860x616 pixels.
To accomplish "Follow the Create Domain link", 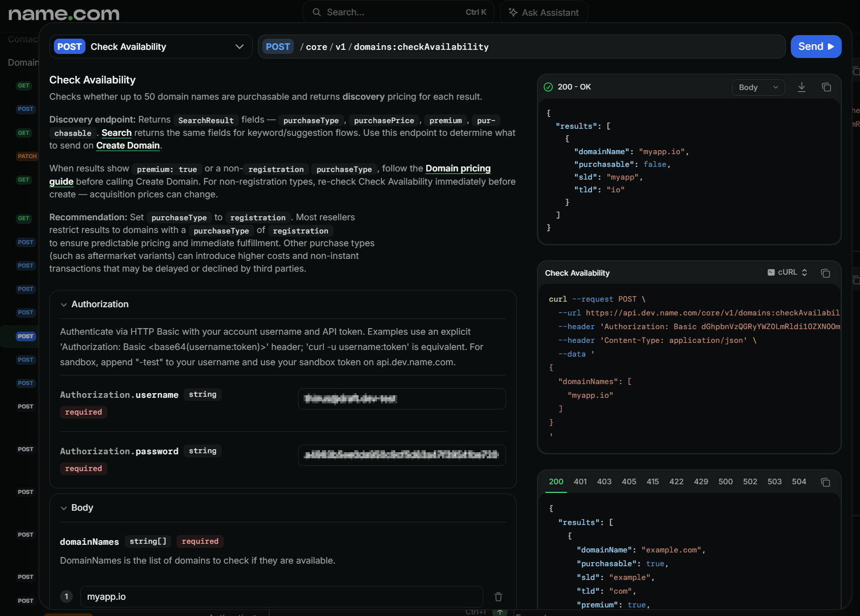I will (128, 145).
